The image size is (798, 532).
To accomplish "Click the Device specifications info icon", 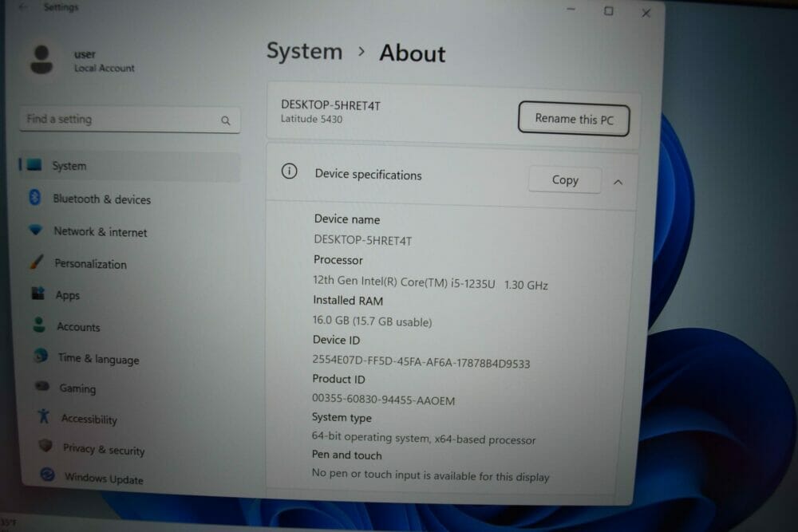I will click(x=289, y=171).
